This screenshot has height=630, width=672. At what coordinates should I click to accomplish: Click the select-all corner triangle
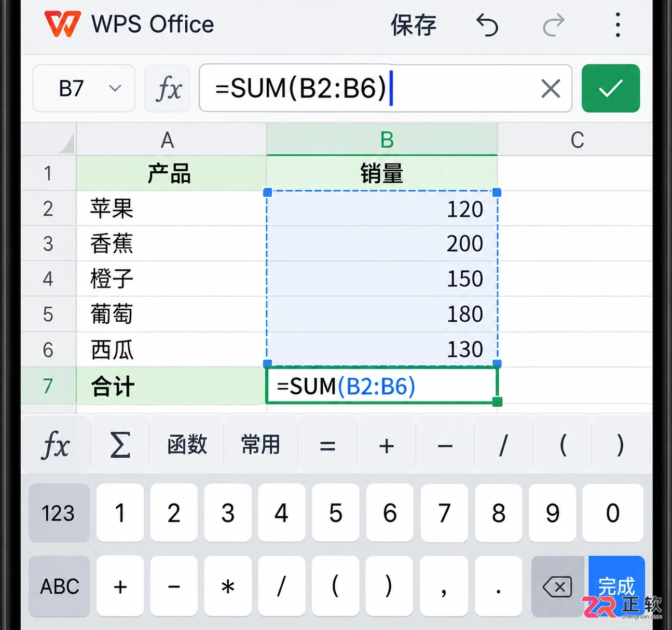coord(66,143)
